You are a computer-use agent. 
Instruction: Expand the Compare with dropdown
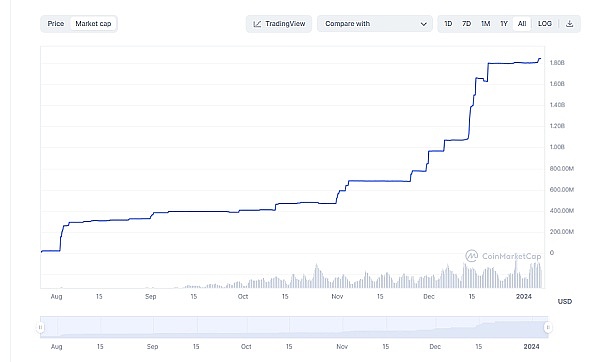tap(375, 24)
